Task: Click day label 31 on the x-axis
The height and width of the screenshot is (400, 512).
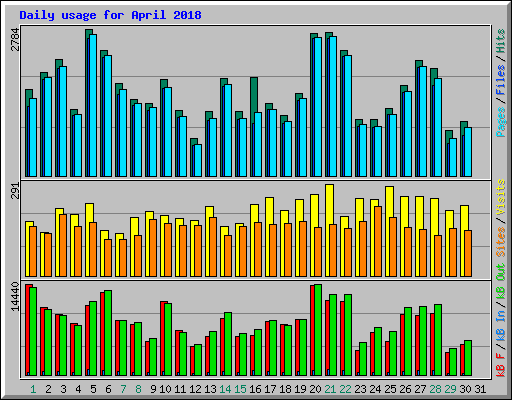Action: (480, 389)
